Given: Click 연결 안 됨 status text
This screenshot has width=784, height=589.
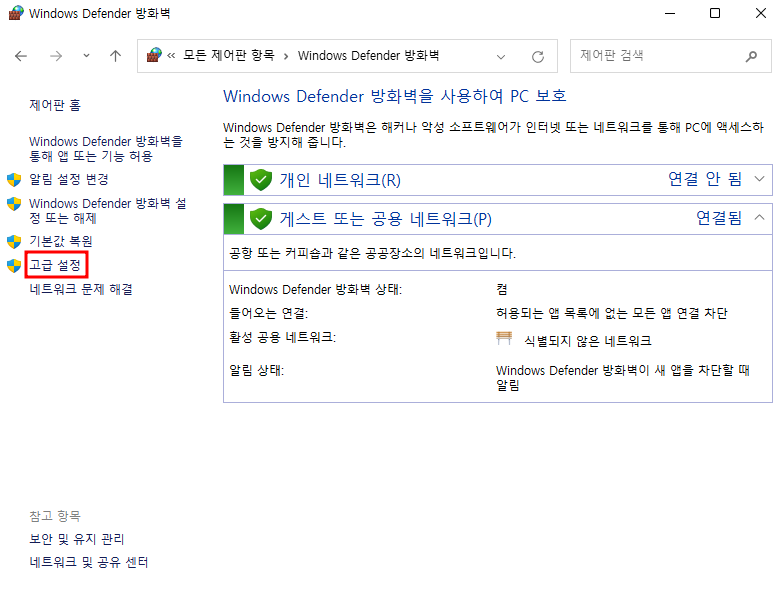Looking at the screenshot, I should point(705,179).
